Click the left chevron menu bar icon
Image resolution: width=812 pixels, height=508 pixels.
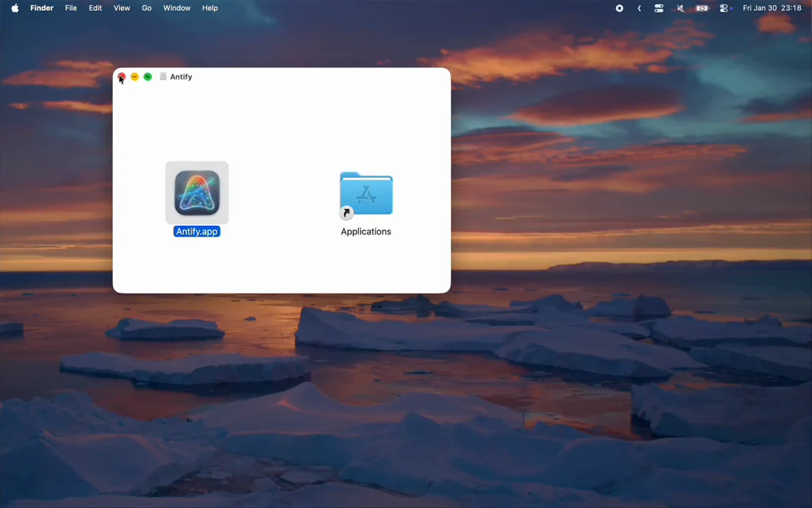(x=639, y=8)
